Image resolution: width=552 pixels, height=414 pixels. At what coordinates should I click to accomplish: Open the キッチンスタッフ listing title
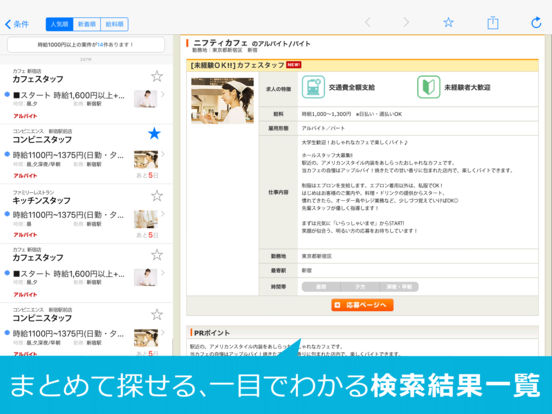tap(42, 201)
